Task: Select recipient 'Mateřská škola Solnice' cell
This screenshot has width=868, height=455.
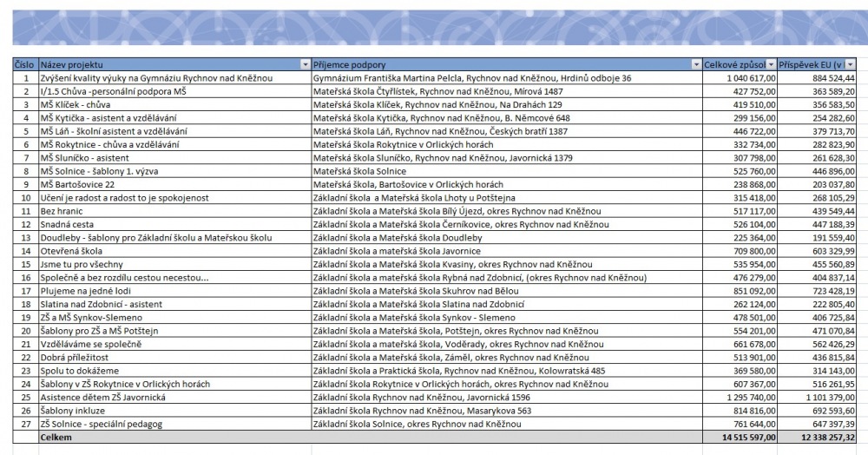Action: click(507, 171)
